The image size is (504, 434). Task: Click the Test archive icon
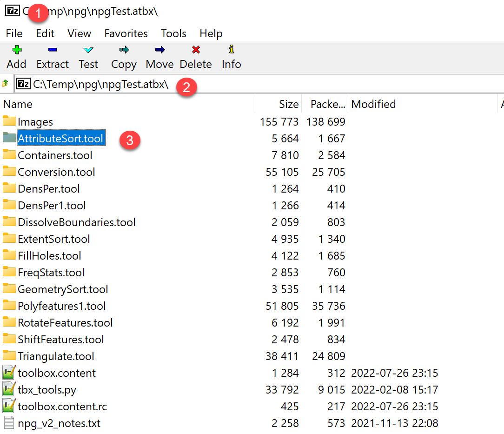[88, 50]
